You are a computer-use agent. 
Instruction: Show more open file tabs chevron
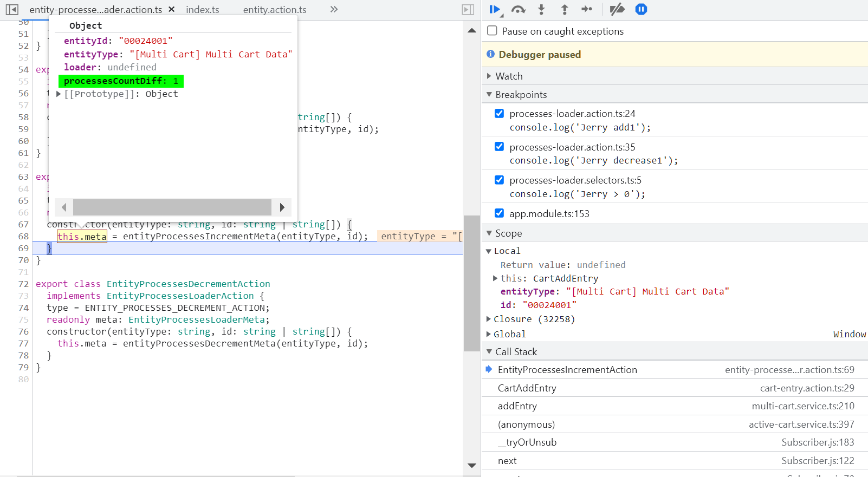point(334,9)
